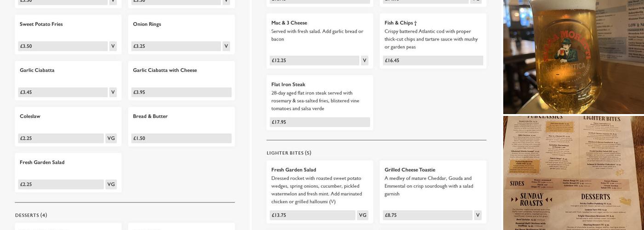
Task: Click the VG badge on the £2.25 Fresh Garden Salad
Action: [x=111, y=184]
